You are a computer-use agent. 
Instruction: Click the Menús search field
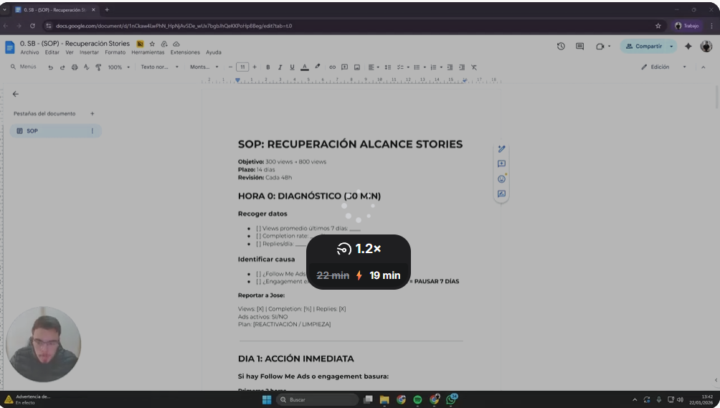pyautogui.click(x=23, y=67)
